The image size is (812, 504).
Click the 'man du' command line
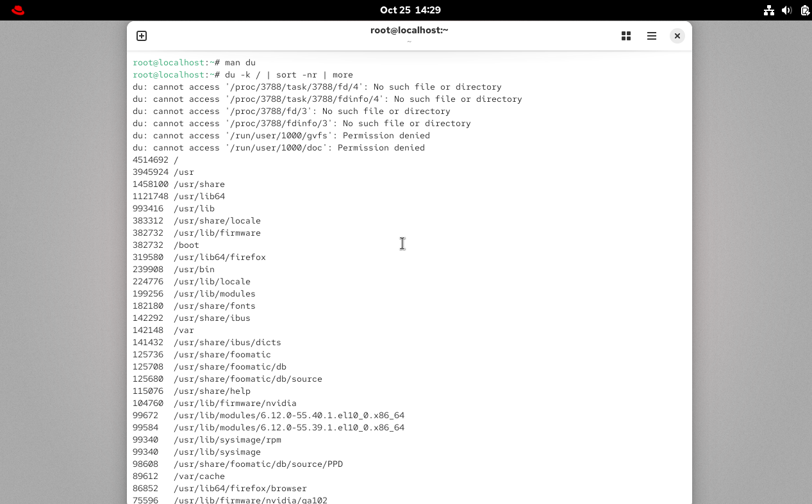(240, 63)
